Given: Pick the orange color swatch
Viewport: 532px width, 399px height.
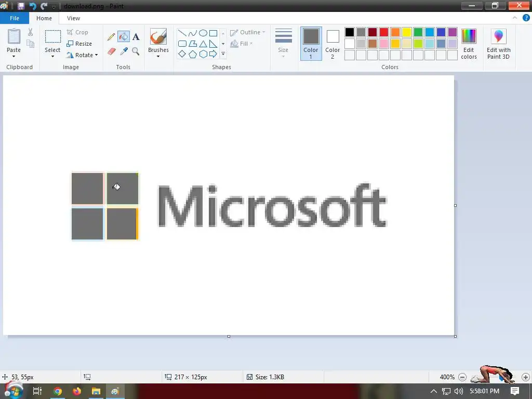Looking at the screenshot, I should coord(395,32).
